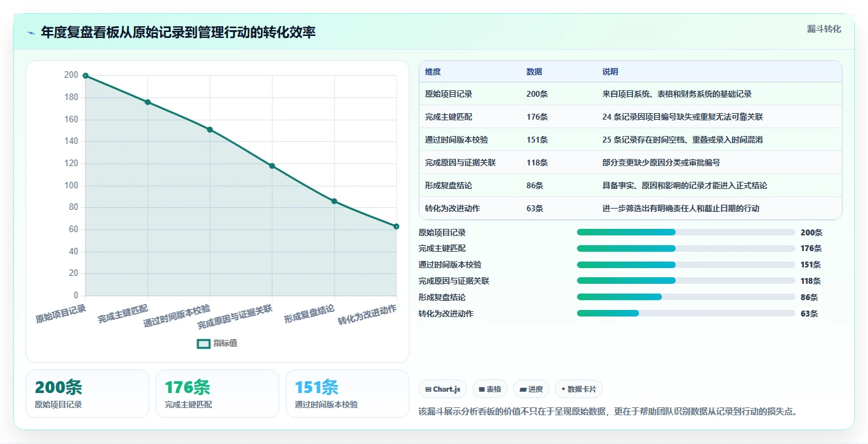Screen dimensions: 868x444
Task: Click the chart data point at value 200
Action: (x=85, y=76)
